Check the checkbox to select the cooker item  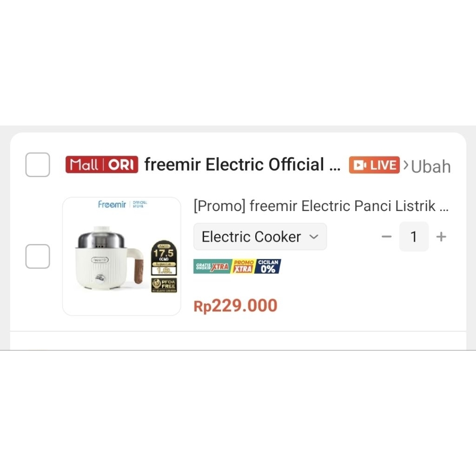pos(37,256)
